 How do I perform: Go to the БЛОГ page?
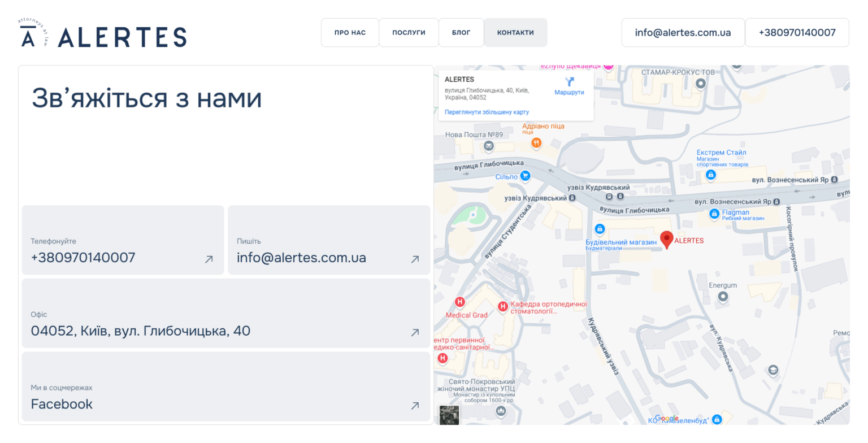[461, 33]
